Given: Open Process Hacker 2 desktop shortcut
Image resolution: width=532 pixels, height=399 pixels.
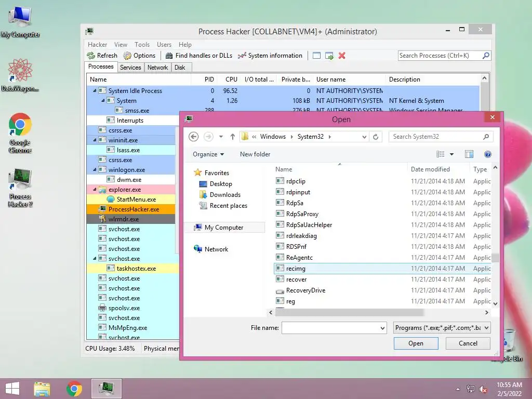Looking at the screenshot, I should pyautogui.click(x=20, y=188).
